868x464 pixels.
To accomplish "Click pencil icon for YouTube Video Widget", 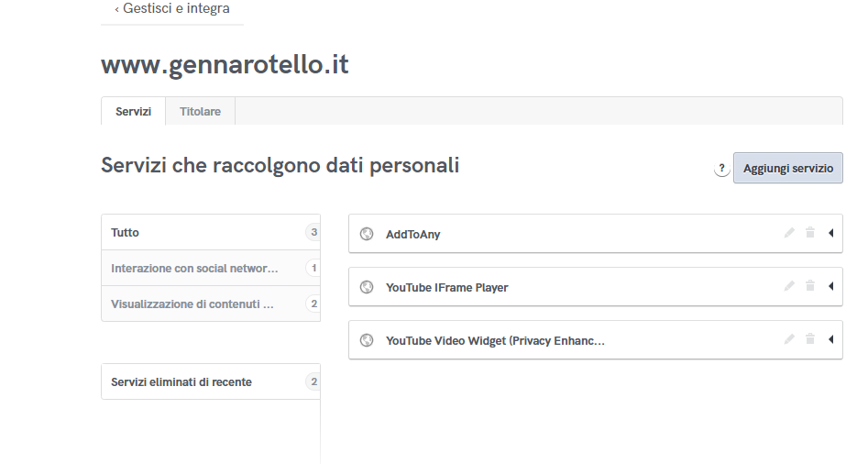I will pyautogui.click(x=789, y=339).
